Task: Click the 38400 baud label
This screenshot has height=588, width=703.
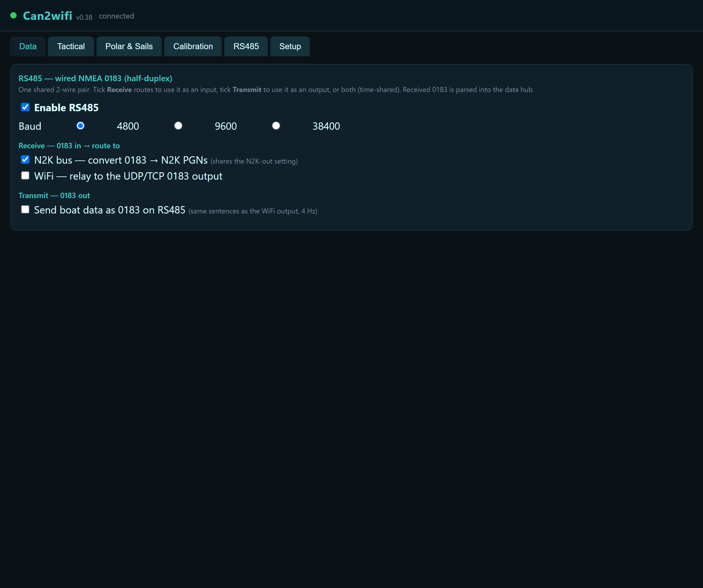Action: tap(326, 126)
